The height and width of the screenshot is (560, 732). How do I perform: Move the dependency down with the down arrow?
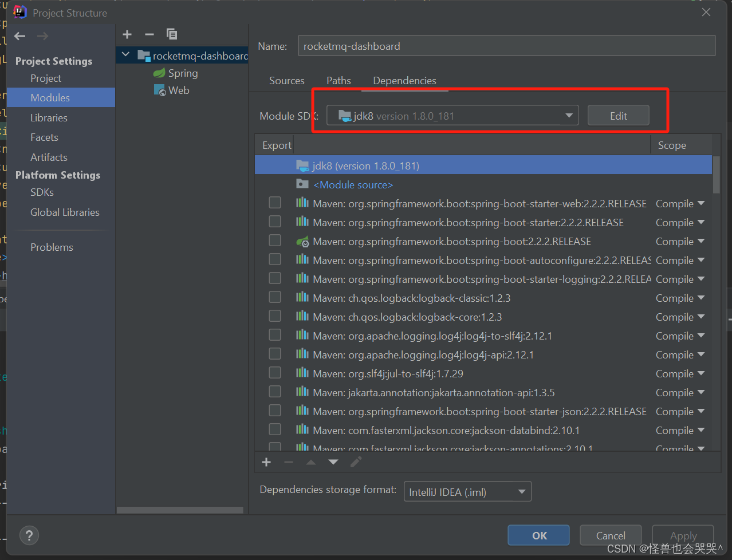point(333,462)
